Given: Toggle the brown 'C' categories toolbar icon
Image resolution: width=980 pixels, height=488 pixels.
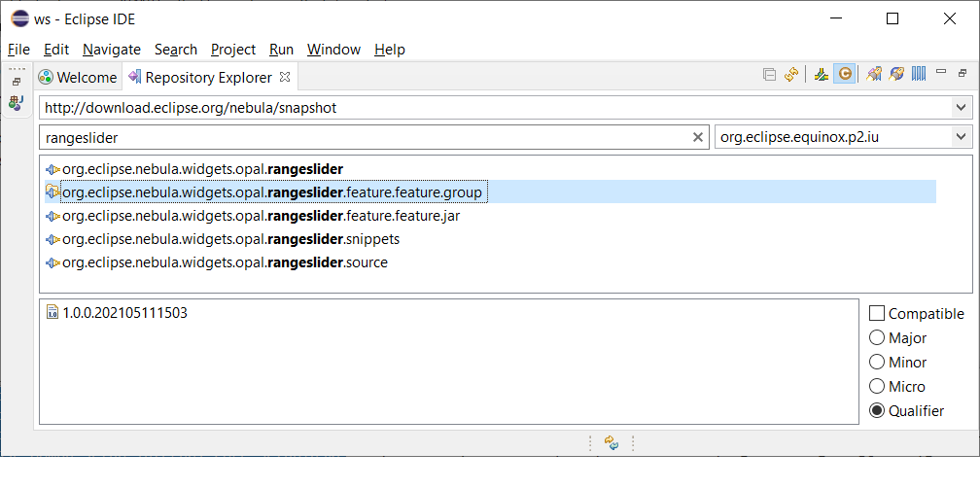Looking at the screenshot, I should [844, 74].
